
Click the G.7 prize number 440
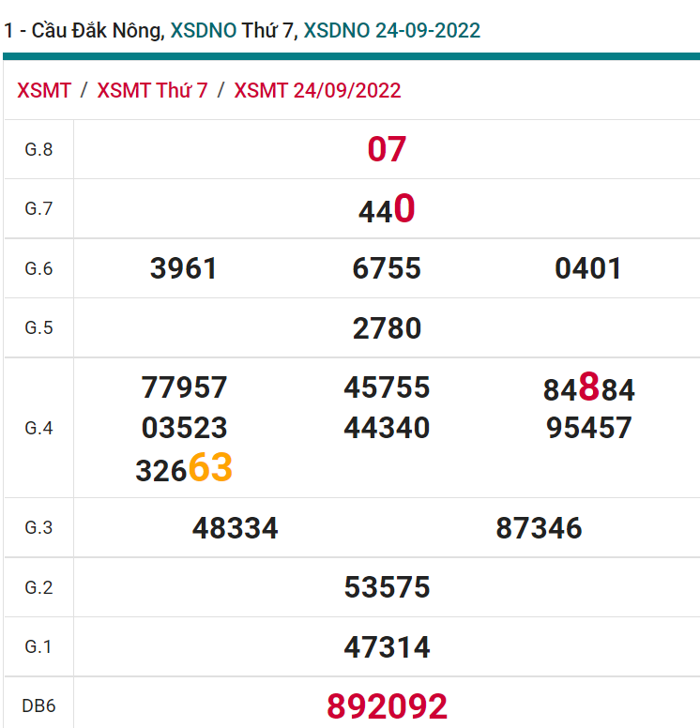(387, 209)
